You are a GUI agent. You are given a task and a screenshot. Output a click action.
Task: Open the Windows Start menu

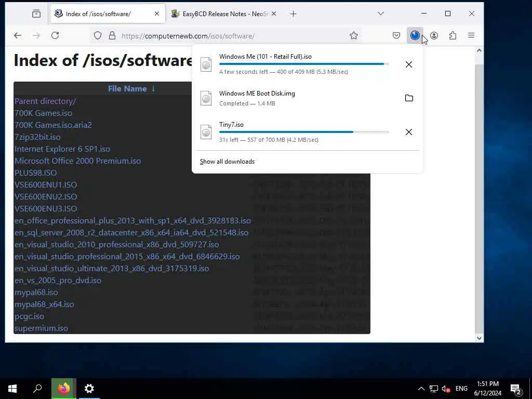12,389
